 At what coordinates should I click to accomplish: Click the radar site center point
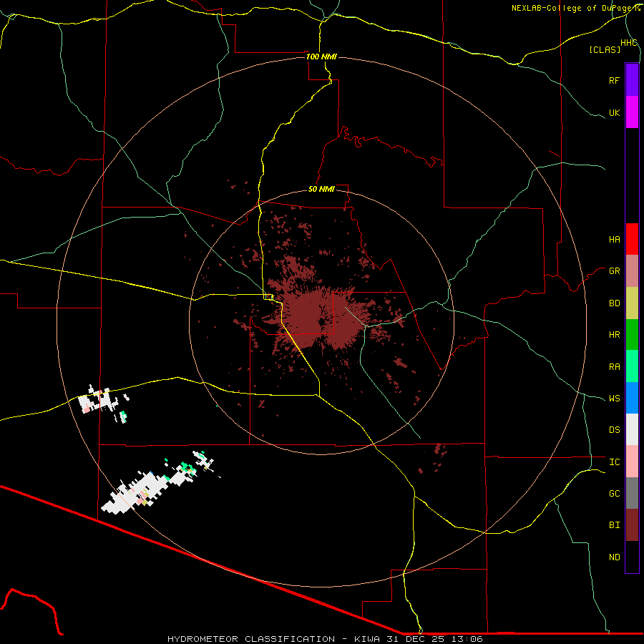point(321,321)
